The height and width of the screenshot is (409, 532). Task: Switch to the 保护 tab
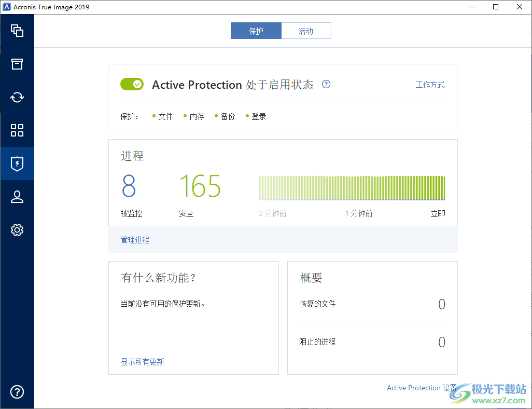[x=256, y=31]
